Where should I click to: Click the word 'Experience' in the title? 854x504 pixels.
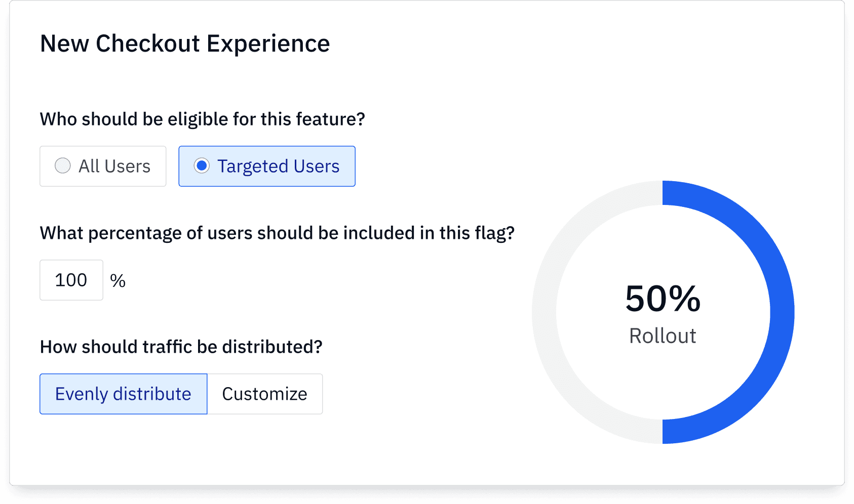tap(268, 44)
